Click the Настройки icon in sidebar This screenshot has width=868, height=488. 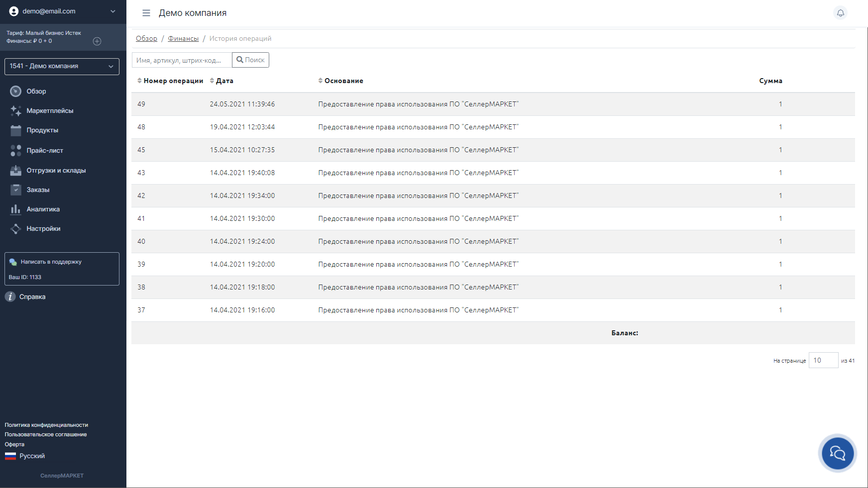tap(15, 229)
